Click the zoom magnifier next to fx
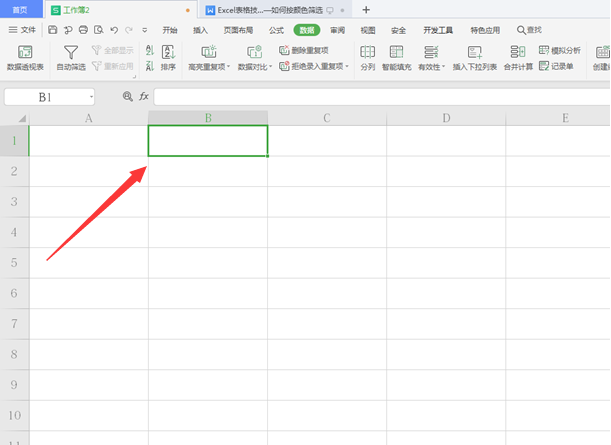The image size is (611, 445). (127, 96)
